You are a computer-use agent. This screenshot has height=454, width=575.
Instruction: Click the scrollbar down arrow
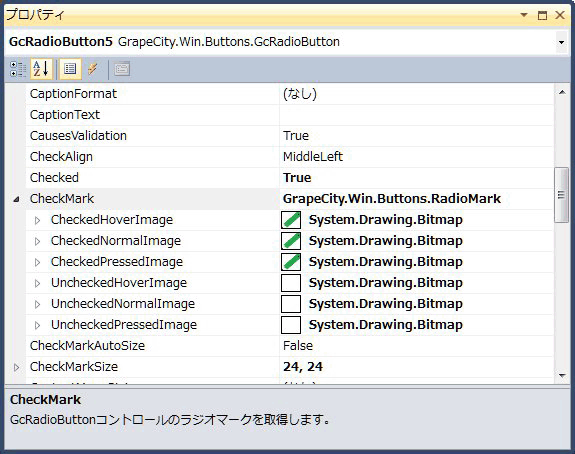[562, 375]
